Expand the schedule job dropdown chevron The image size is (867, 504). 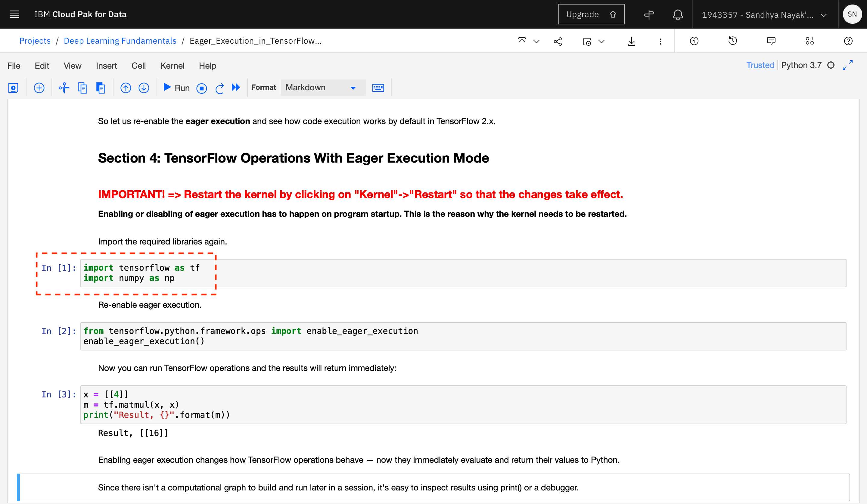[x=601, y=42]
